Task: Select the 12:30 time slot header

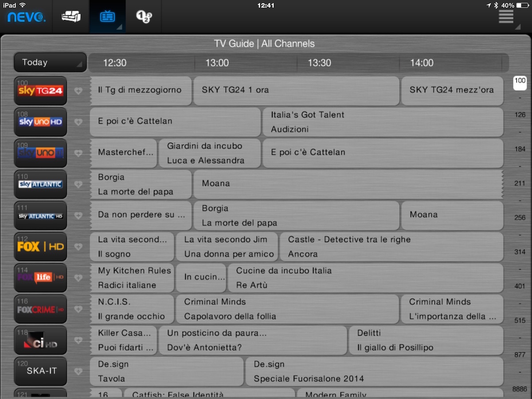Action: click(115, 63)
